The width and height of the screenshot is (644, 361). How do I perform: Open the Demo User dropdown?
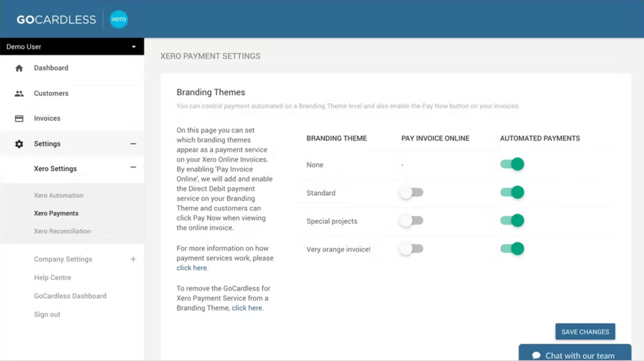pyautogui.click(x=72, y=47)
